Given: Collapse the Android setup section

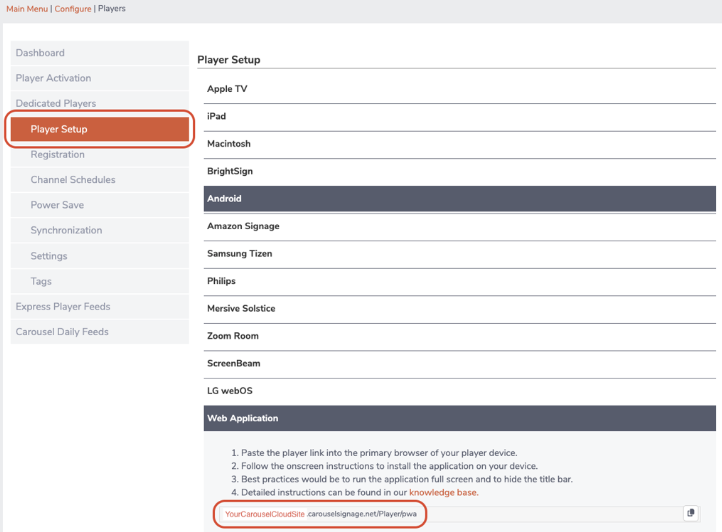Looking at the screenshot, I should click(460, 199).
